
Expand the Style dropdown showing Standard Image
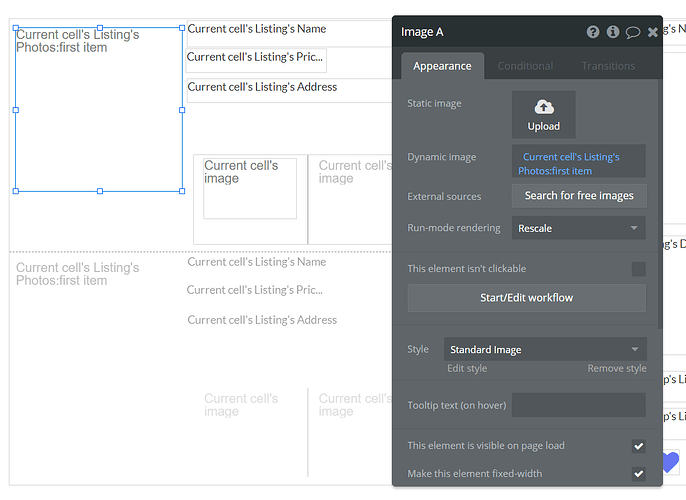point(545,349)
